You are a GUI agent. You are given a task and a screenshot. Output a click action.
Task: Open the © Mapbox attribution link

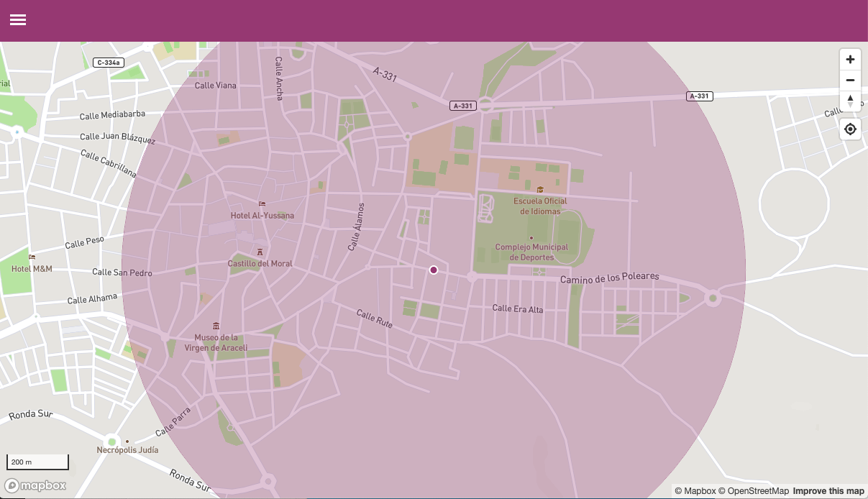[695, 491]
